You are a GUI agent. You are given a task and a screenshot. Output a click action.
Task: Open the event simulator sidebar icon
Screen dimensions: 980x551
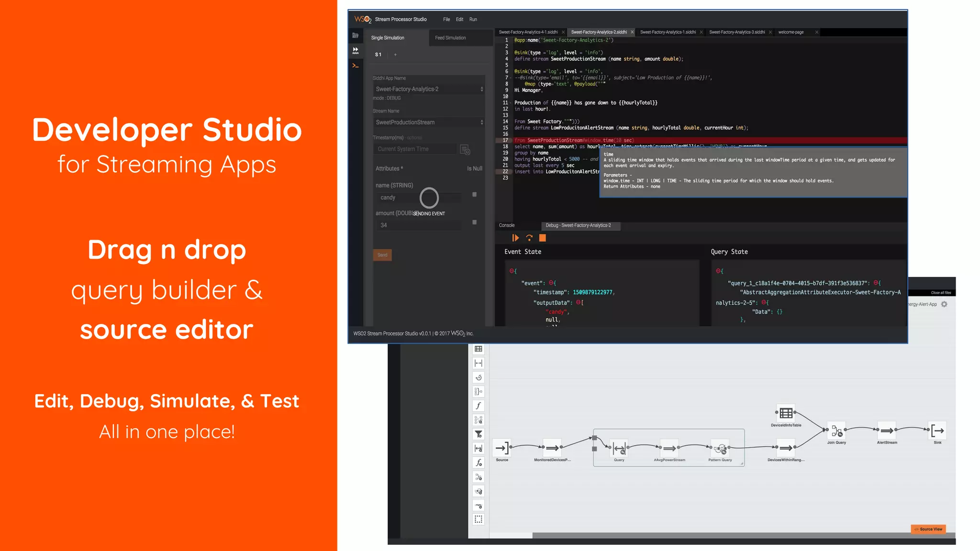click(356, 50)
